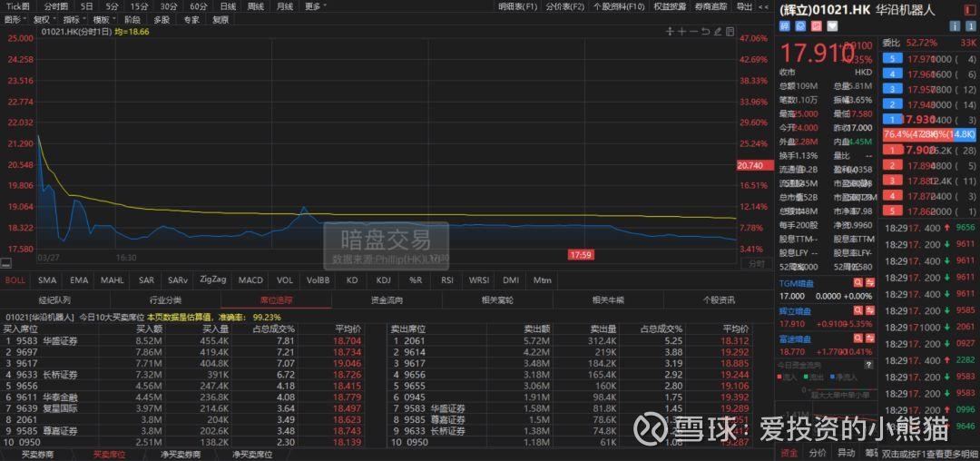Screen dimensions: 980x461
Task: Toggle the ZigZag indicator
Action: tap(212, 280)
